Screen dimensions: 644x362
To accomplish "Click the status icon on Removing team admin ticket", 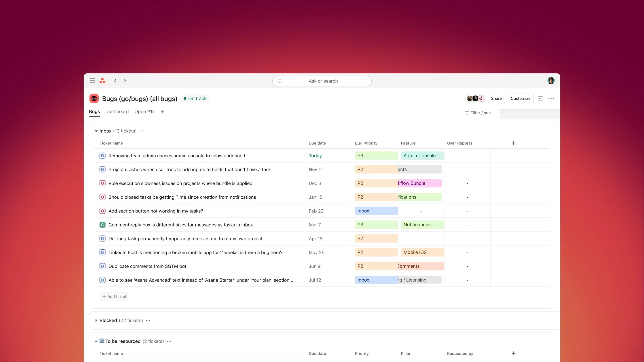I will coord(102,156).
